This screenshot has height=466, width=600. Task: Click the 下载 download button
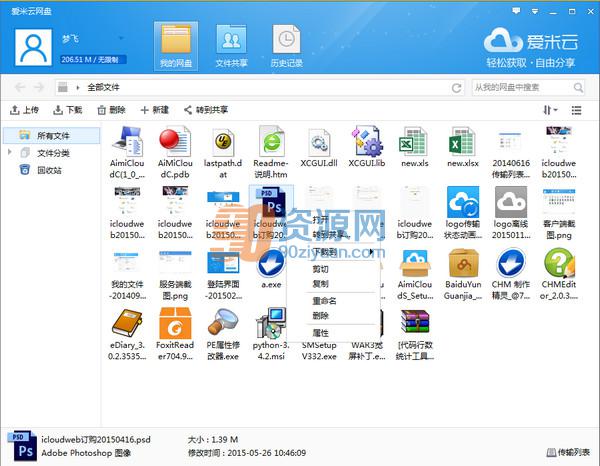68,110
